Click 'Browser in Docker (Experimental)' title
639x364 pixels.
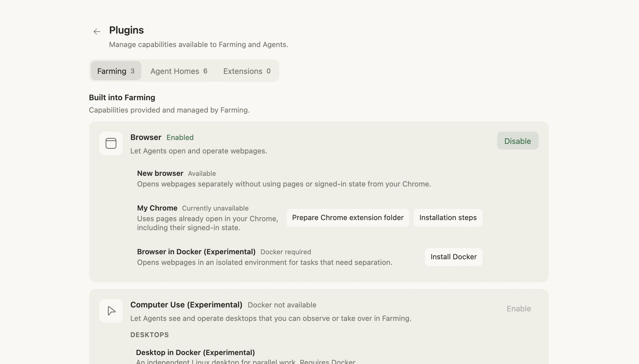point(196,252)
